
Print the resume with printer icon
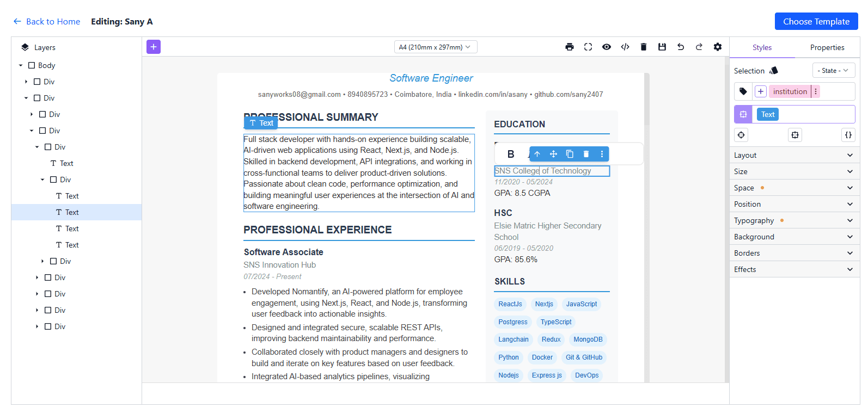570,47
